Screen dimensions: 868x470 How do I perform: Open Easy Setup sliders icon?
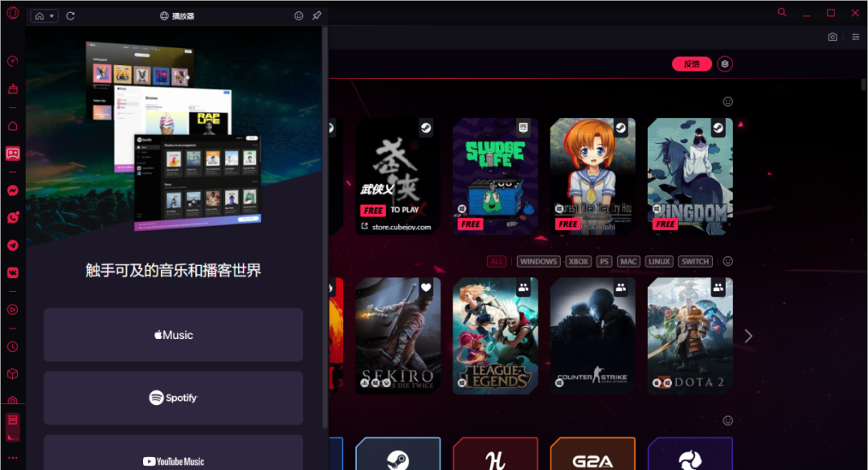(855, 37)
